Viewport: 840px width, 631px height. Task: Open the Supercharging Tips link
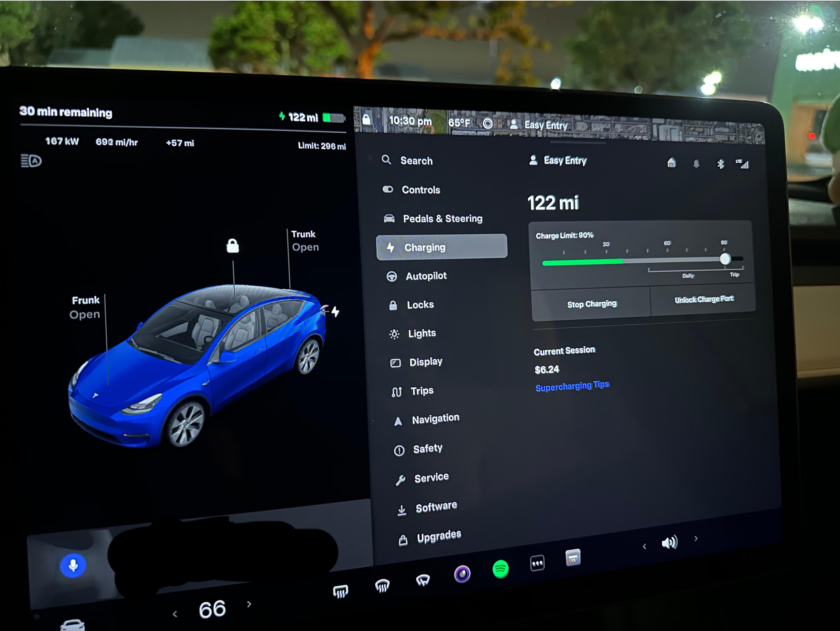[572, 386]
